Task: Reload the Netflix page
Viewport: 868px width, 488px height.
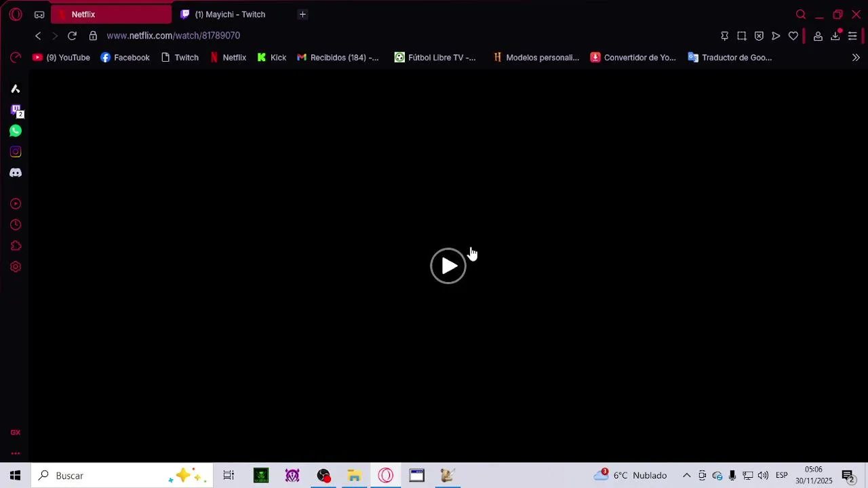Action: tap(72, 36)
